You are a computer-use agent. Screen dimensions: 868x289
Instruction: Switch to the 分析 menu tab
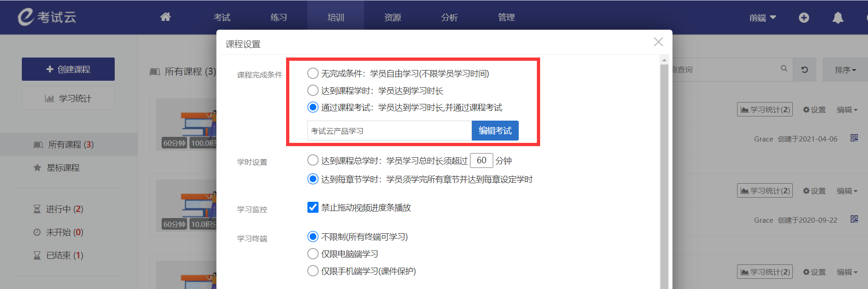click(x=450, y=17)
